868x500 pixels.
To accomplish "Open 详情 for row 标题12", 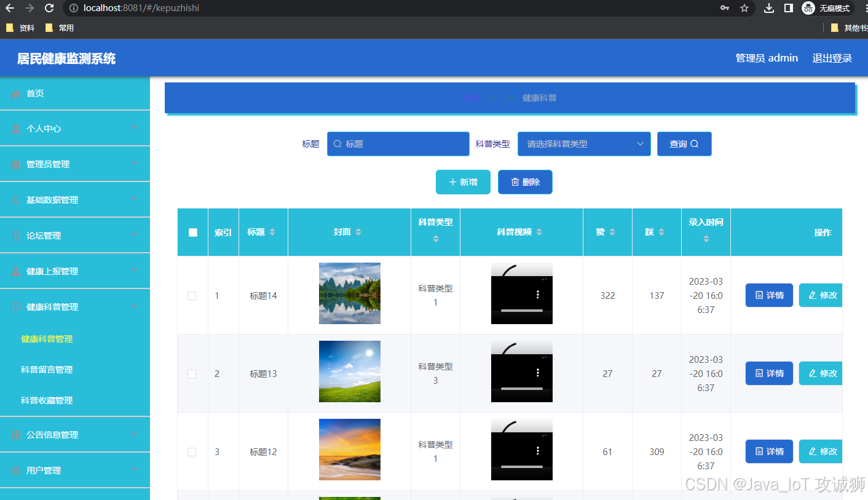I will point(769,451).
